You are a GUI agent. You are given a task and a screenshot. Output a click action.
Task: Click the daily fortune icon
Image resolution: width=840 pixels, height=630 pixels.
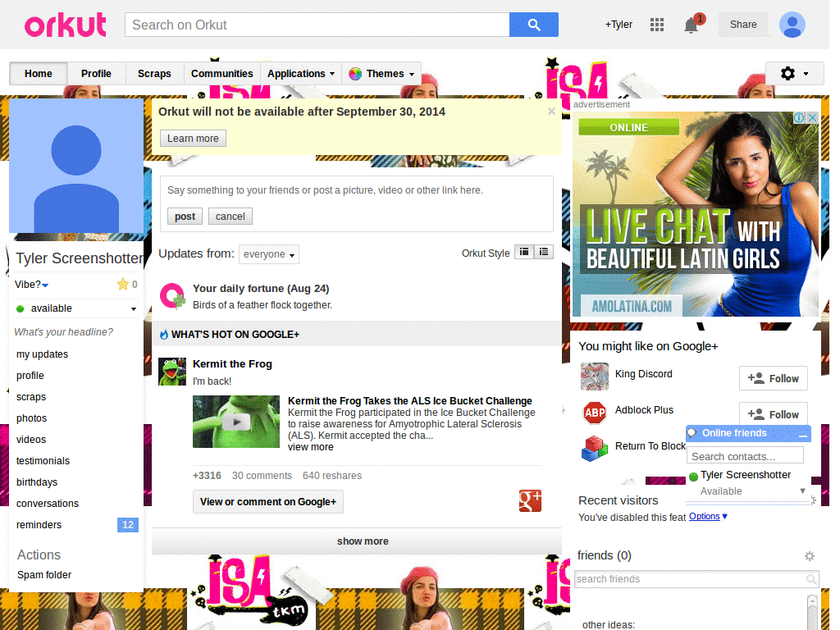coord(172,295)
